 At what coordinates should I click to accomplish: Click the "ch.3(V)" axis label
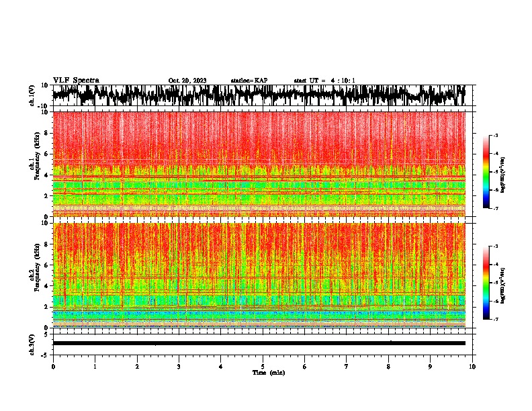click(x=32, y=345)
